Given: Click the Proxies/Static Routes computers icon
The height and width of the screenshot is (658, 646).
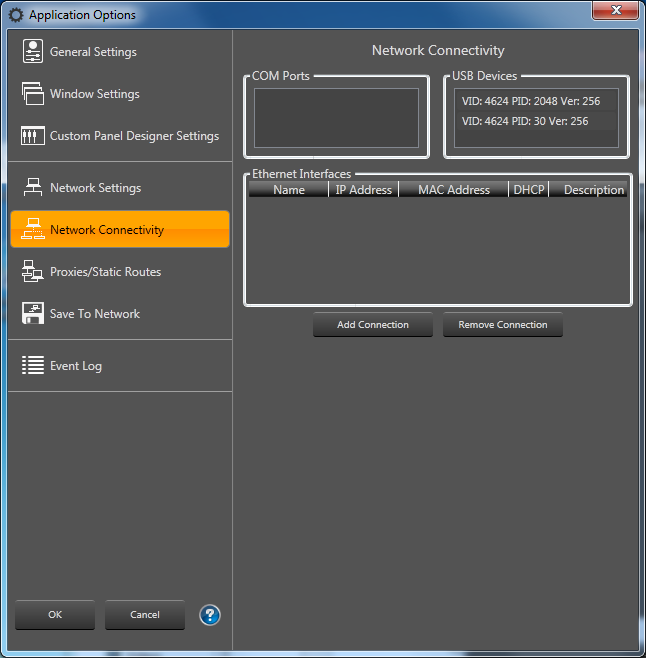Looking at the screenshot, I should tap(33, 271).
